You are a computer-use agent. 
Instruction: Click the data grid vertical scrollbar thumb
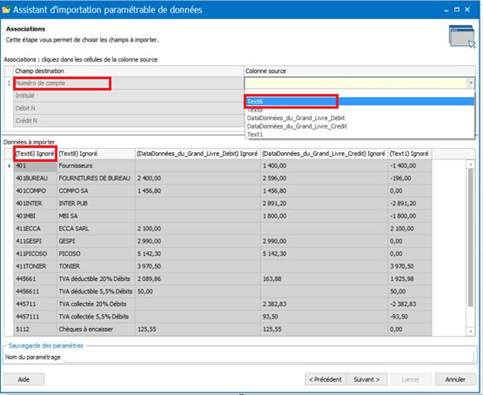[x=470, y=237]
